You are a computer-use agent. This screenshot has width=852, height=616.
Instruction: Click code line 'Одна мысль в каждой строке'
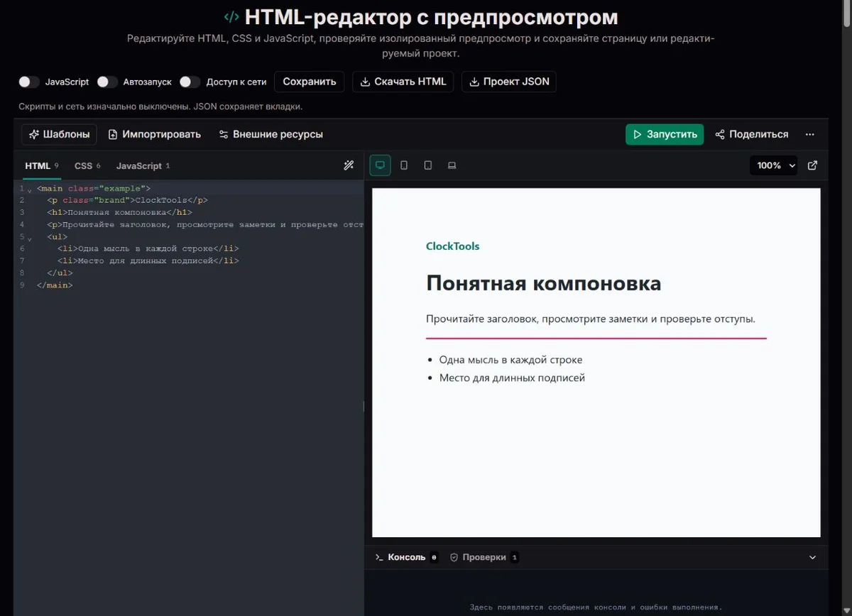(148, 248)
